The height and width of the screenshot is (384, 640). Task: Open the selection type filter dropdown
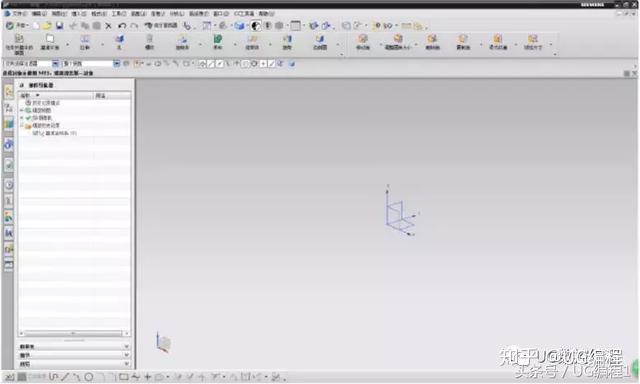point(55,64)
